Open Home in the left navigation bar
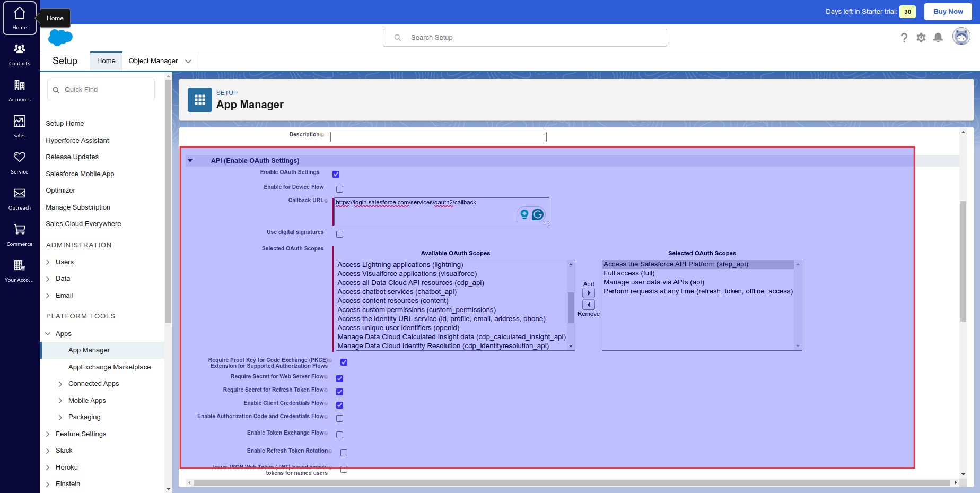 (x=20, y=18)
